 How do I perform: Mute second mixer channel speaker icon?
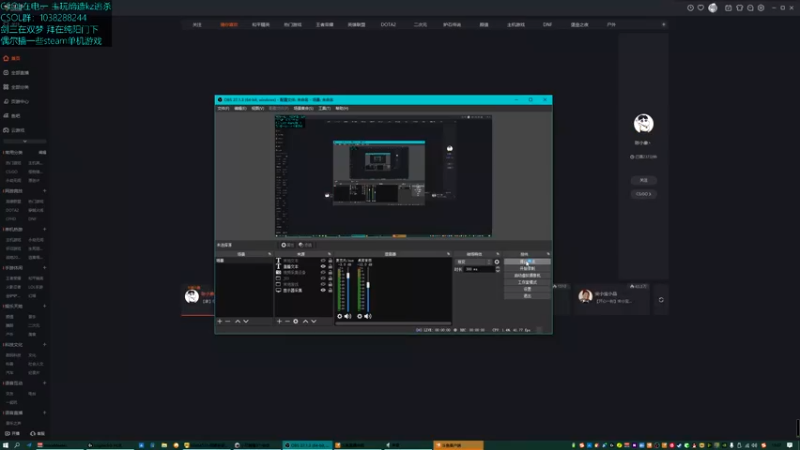368,316
